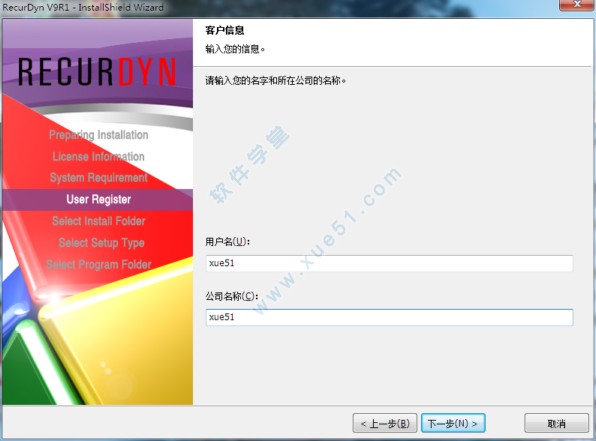Select the System Requirement step

[x=98, y=178]
